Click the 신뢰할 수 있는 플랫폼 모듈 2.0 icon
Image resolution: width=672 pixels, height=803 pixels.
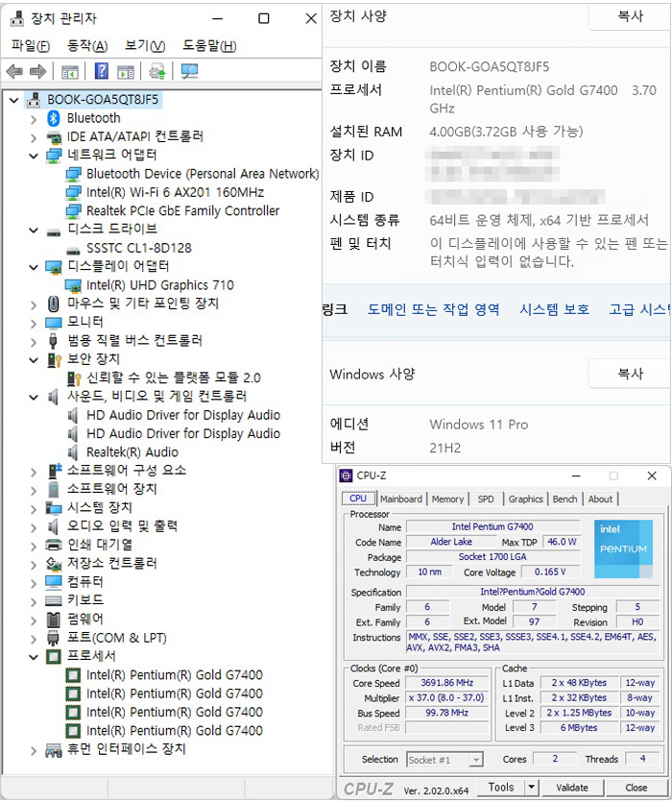click(74, 378)
